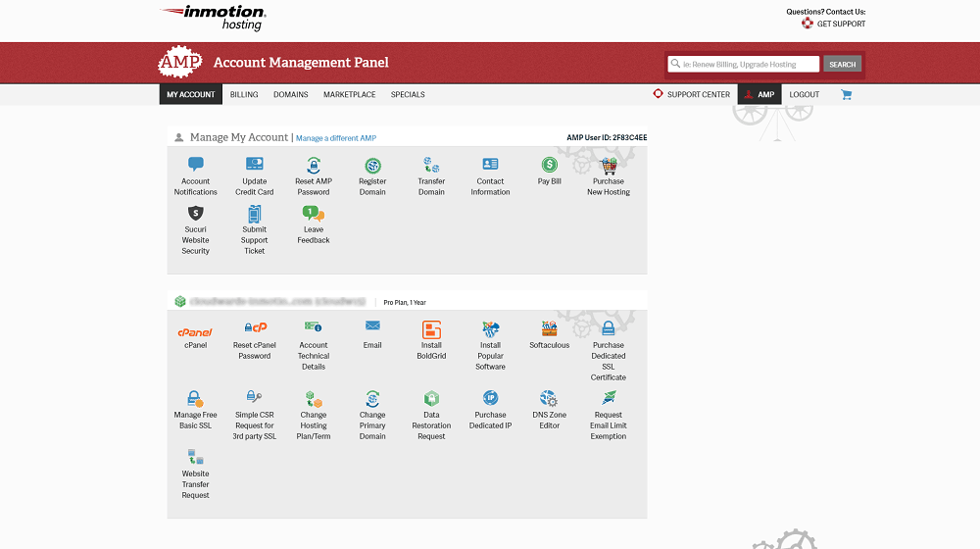Open the Domains tab
Image resolution: width=980 pixels, height=549 pixels.
pos(291,94)
